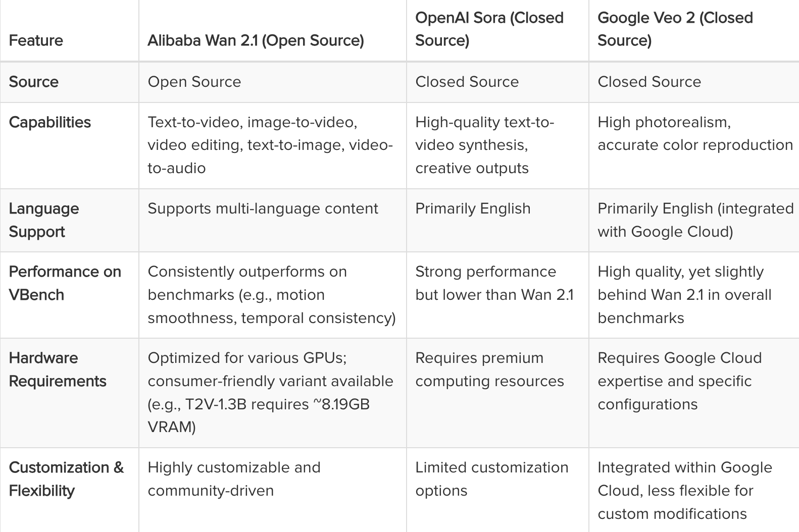Image resolution: width=799 pixels, height=532 pixels.
Task: Click the Strong performance but lower cell
Action: tap(494, 283)
